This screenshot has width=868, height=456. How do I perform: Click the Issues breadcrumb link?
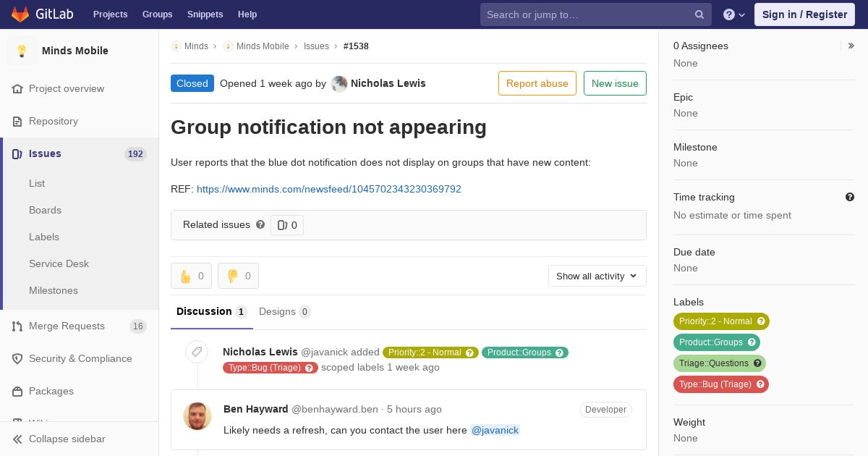point(316,46)
